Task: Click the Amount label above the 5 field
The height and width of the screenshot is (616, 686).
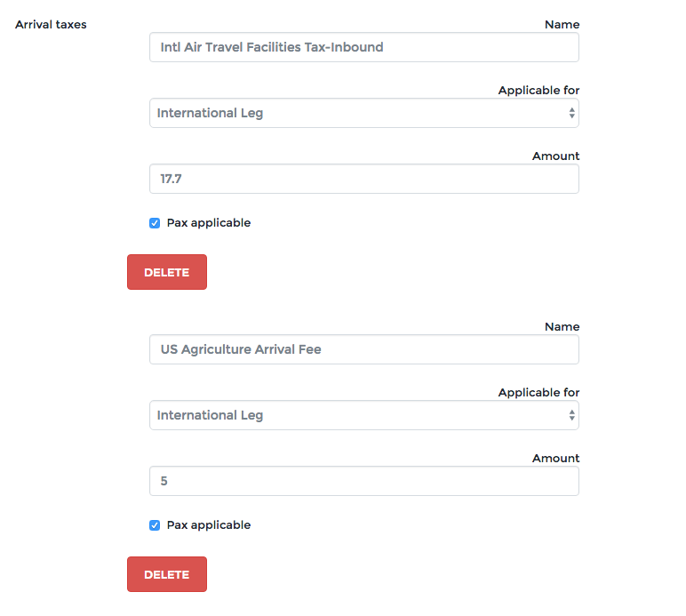Action: (555, 459)
